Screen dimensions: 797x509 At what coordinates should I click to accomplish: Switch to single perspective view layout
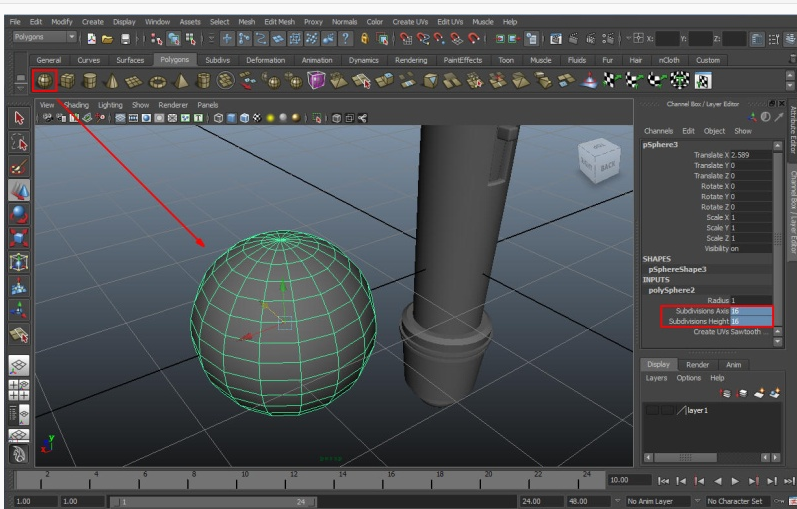(x=19, y=365)
